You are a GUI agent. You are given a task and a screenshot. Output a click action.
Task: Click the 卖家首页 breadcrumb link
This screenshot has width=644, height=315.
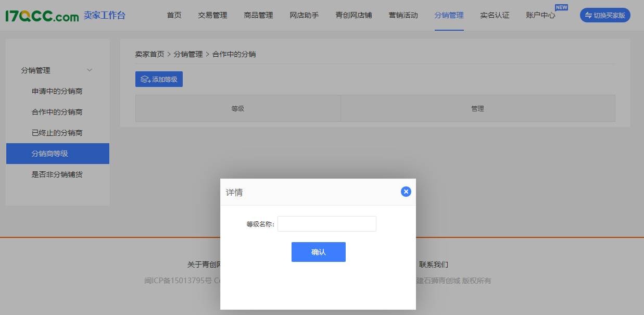tap(149, 54)
